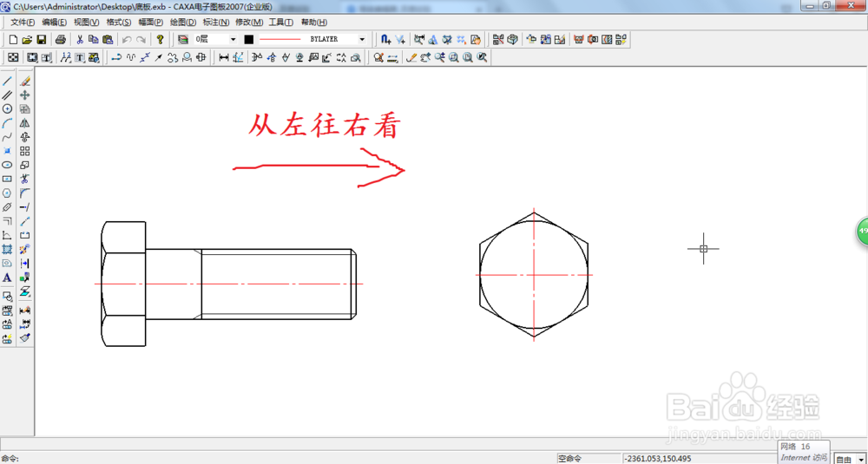The image size is (868, 464).
Task: Open the 标注(N) menu
Action: [216, 23]
